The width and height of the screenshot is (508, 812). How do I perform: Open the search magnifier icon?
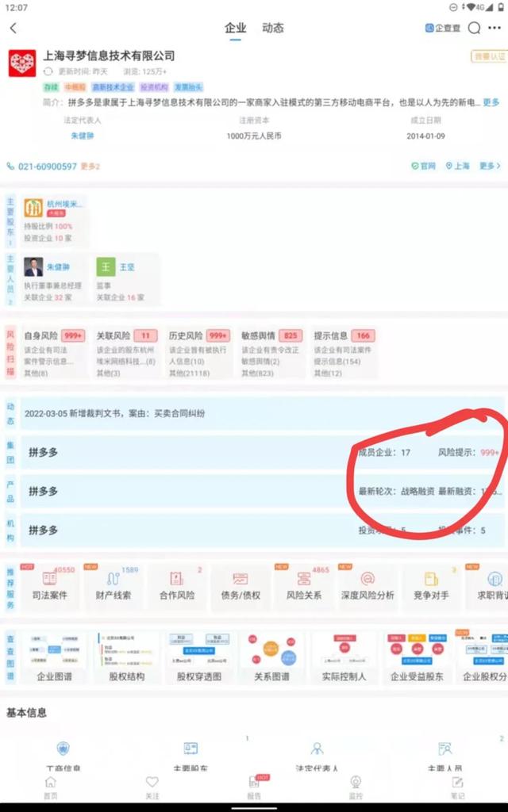[474, 28]
